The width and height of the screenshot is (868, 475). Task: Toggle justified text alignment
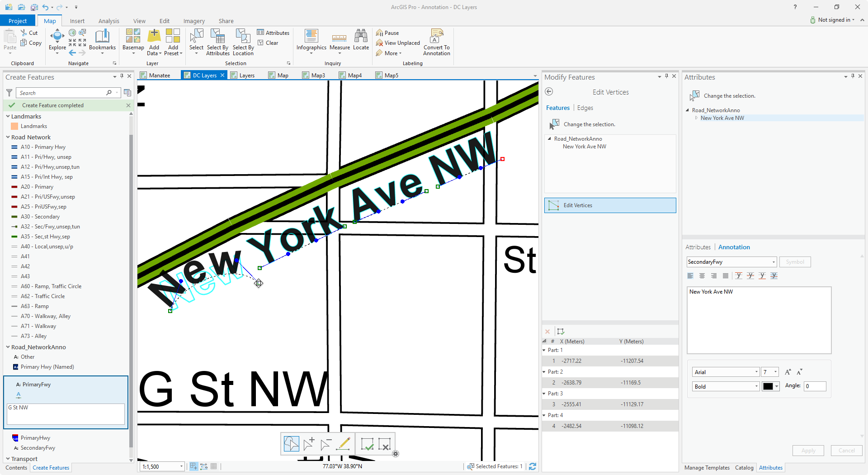click(x=726, y=275)
